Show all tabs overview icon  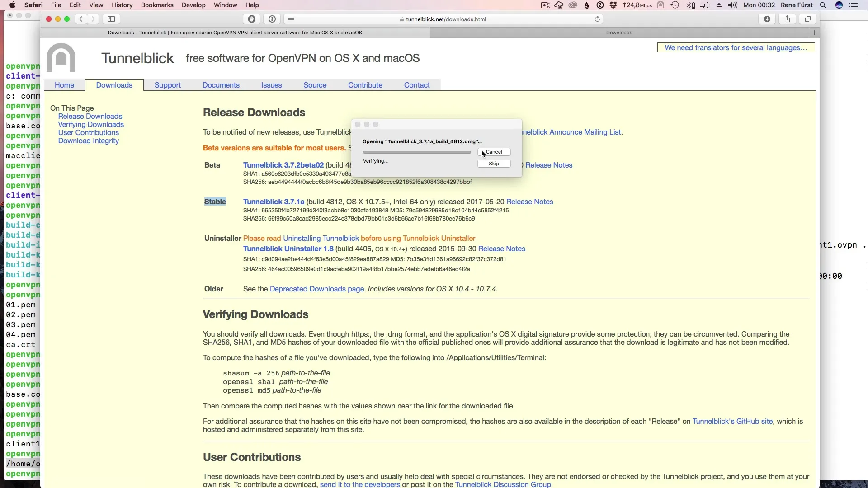click(808, 19)
